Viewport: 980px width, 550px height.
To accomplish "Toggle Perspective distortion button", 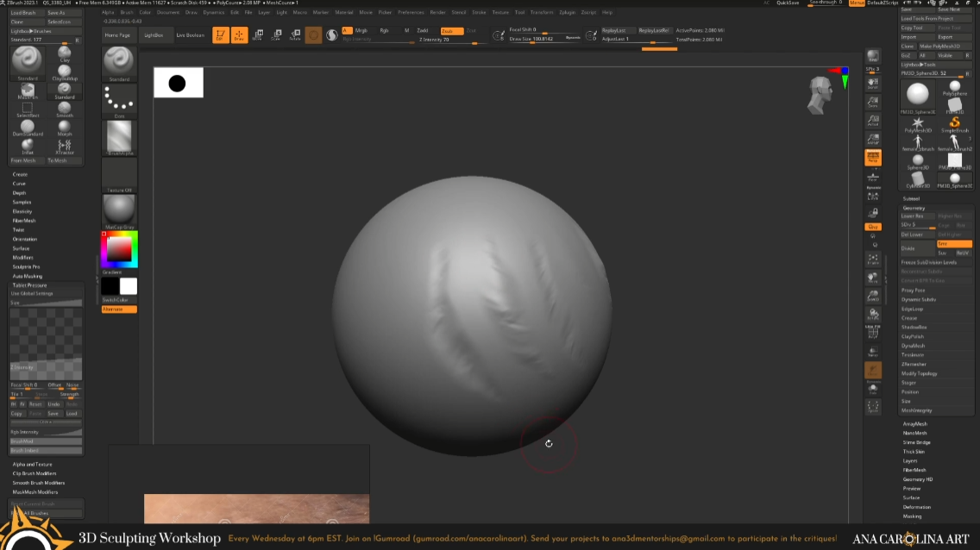I will [x=873, y=157].
